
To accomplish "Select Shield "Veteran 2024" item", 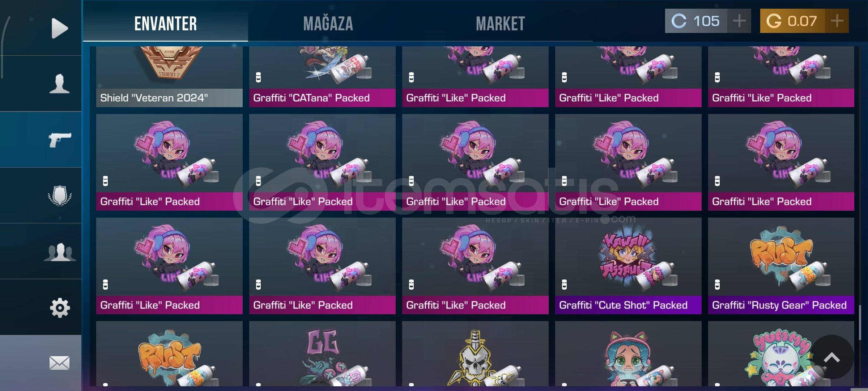I will tap(169, 77).
